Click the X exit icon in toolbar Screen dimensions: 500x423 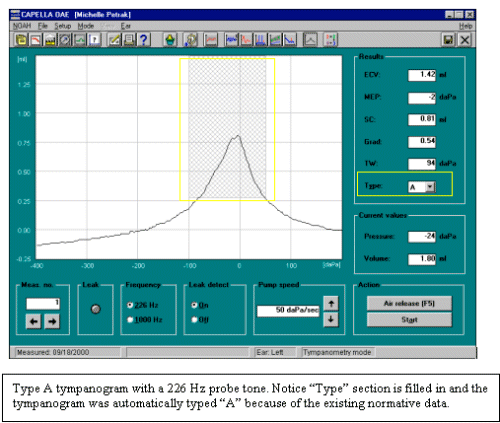(465, 40)
